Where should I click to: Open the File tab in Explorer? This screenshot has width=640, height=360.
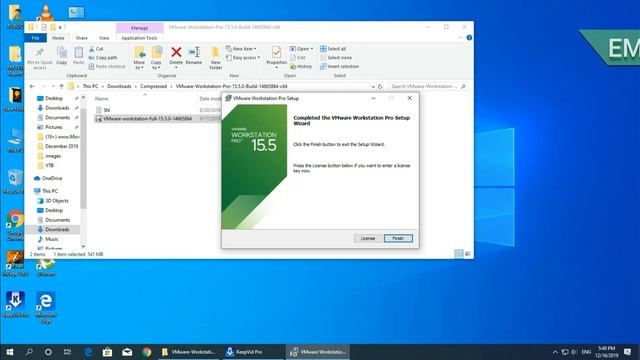(x=36, y=38)
